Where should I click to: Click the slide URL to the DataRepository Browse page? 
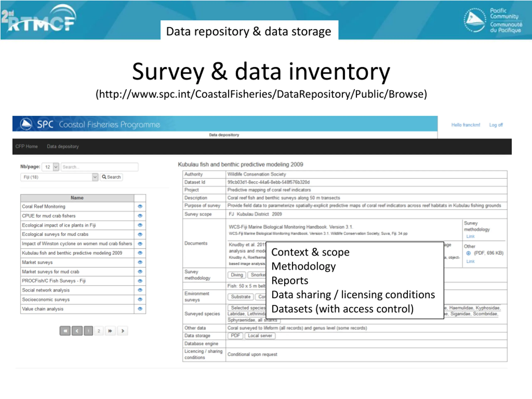pos(261,94)
